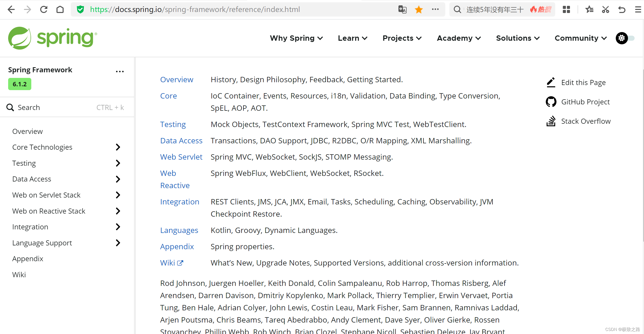Click the search magnifier in browser search box
The width and height of the screenshot is (644, 334).
(457, 10)
